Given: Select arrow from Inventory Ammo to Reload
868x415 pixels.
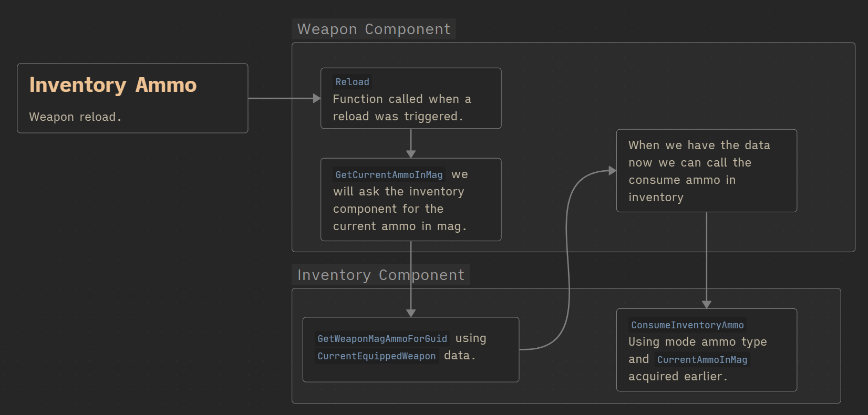Looking at the screenshot, I should tap(281, 98).
